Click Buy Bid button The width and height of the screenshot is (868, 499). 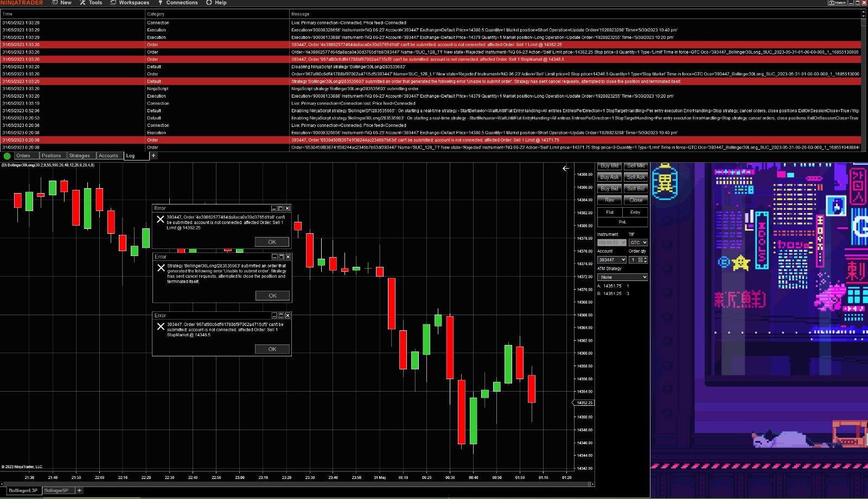pyautogui.click(x=609, y=188)
